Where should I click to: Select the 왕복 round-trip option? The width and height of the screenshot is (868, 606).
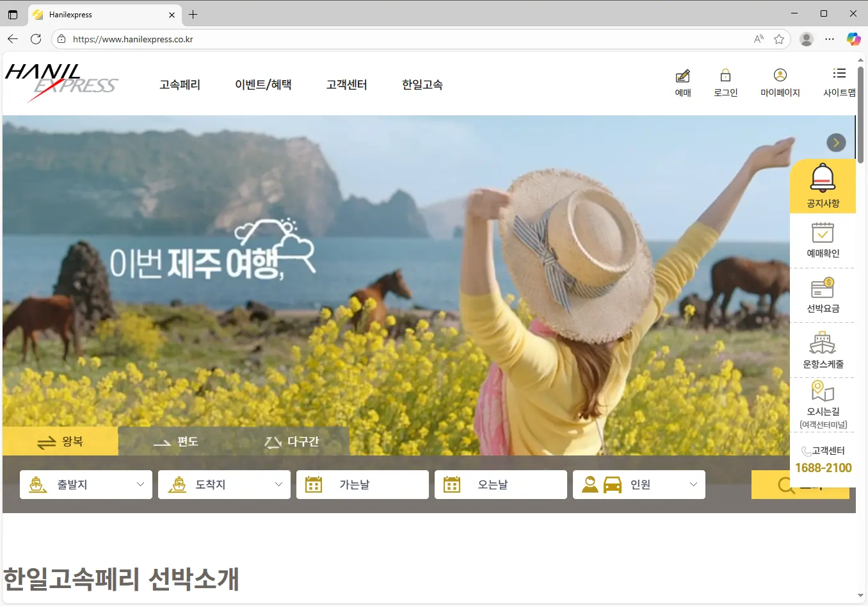coord(59,441)
